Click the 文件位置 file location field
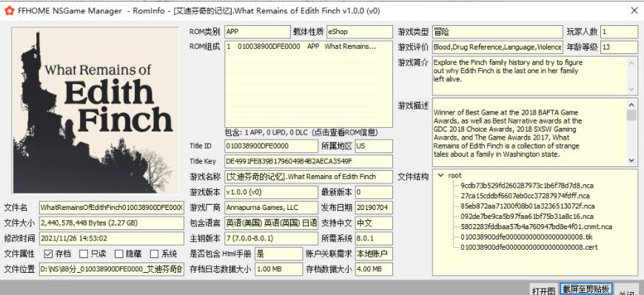The width and height of the screenshot is (644, 295). (x=111, y=269)
